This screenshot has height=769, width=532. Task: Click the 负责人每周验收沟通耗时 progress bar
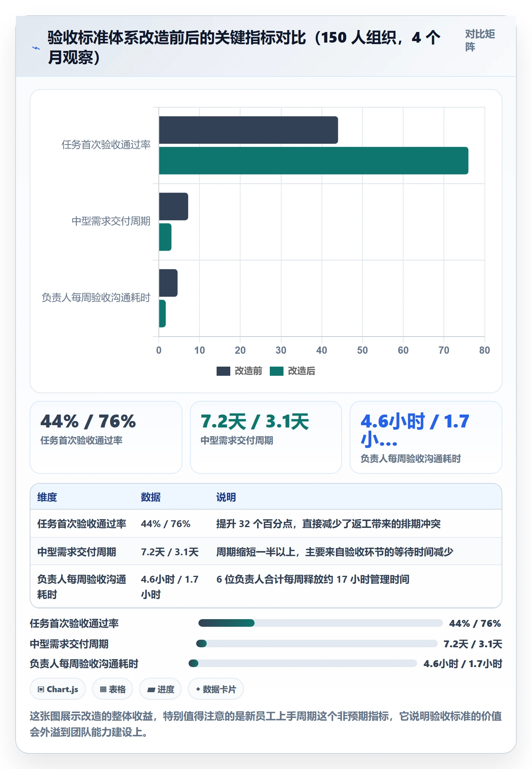point(302,663)
